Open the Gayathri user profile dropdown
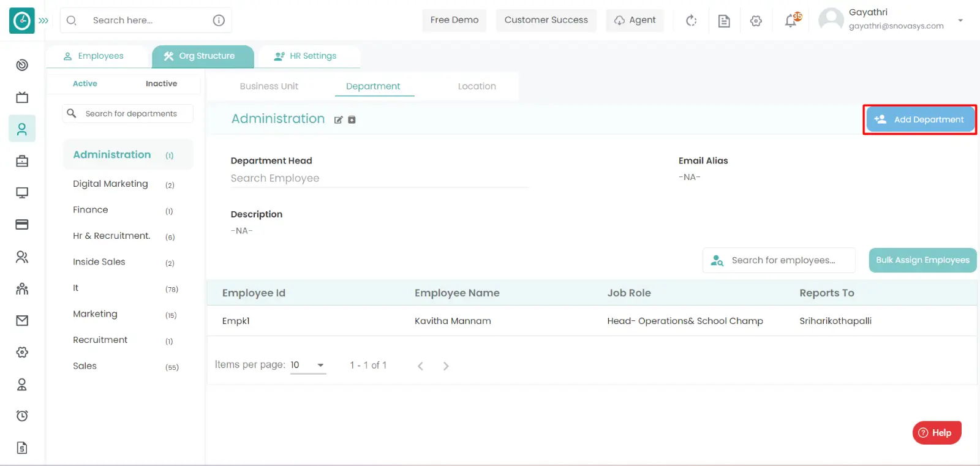Viewport: 980px width, 466px height. click(960, 20)
